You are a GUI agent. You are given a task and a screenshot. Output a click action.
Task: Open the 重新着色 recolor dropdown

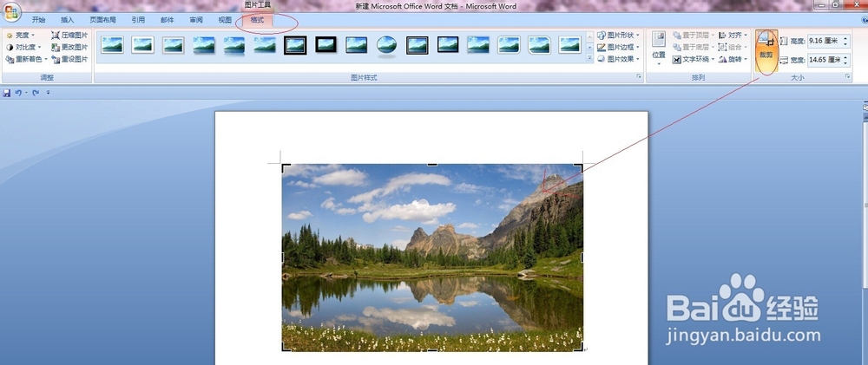coord(27,59)
